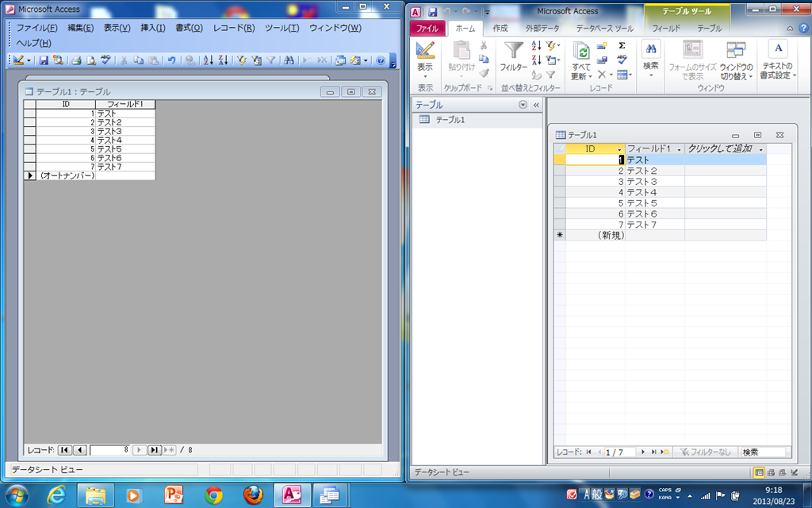Click フィルターなし button in new table

(x=705, y=452)
